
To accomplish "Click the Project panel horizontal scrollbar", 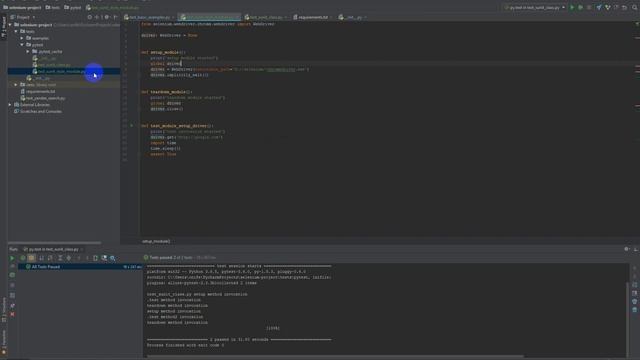I will [x=54, y=243].
